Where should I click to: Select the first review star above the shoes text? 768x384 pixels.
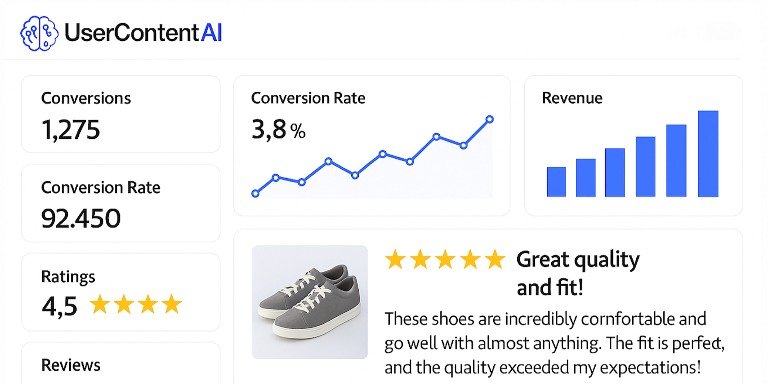pos(395,259)
